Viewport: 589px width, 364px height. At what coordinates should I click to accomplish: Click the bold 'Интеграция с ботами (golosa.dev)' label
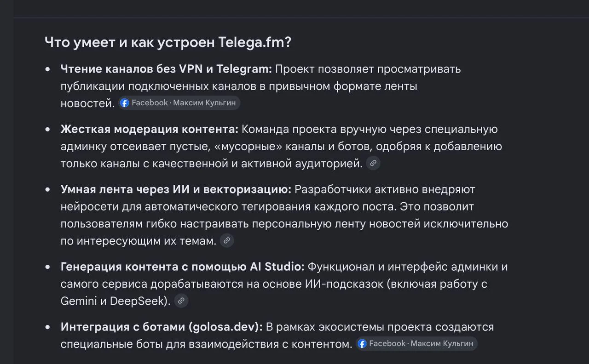tap(162, 327)
